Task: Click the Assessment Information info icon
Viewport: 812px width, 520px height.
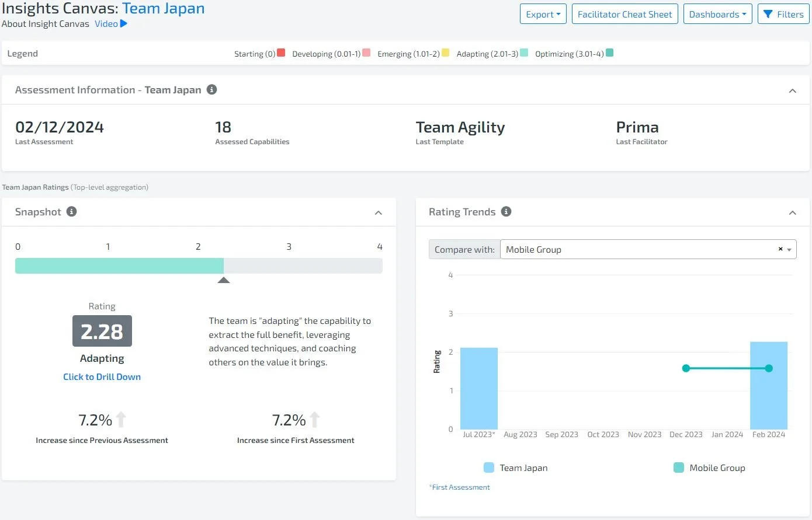Action: [211, 89]
